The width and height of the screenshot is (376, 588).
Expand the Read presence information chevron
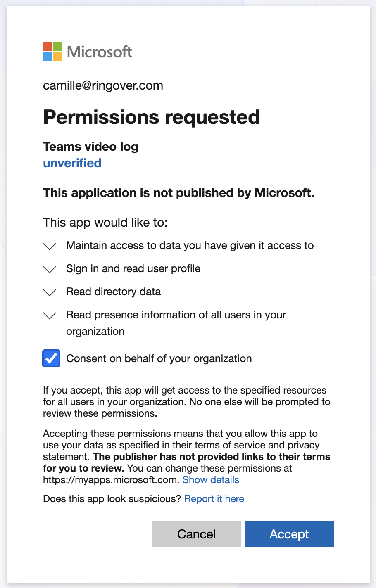(x=50, y=315)
